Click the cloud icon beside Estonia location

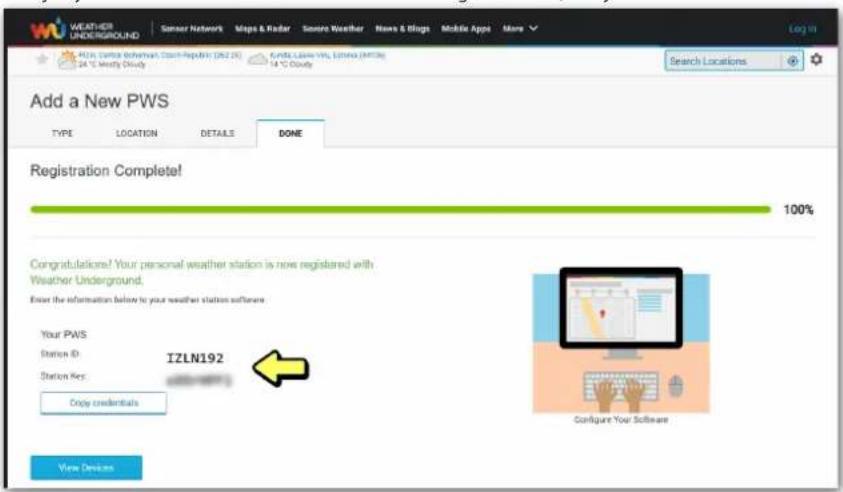[258, 59]
